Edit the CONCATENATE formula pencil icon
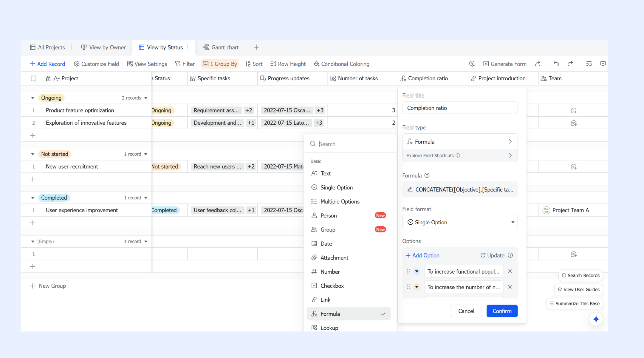644x358 pixels. click(x=410, y=189)
